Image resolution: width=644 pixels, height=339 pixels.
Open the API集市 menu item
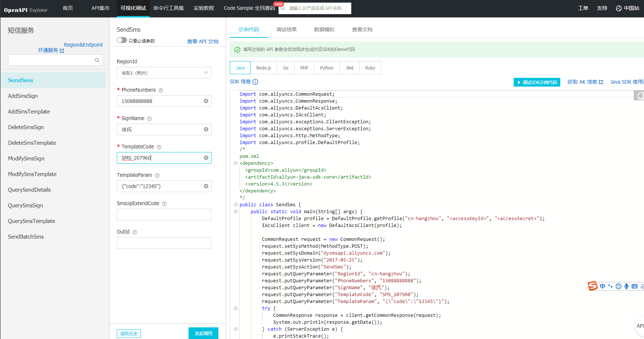100,8
